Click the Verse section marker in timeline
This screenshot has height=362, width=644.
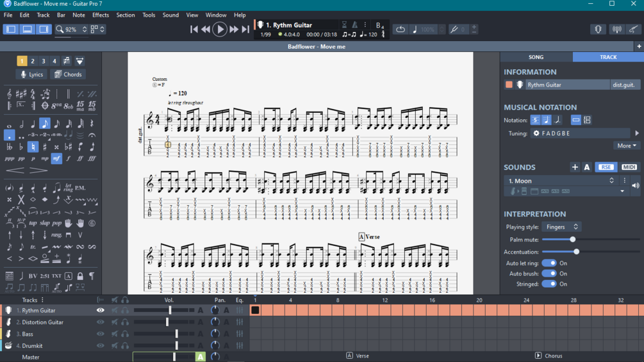[x=358, y=356]
